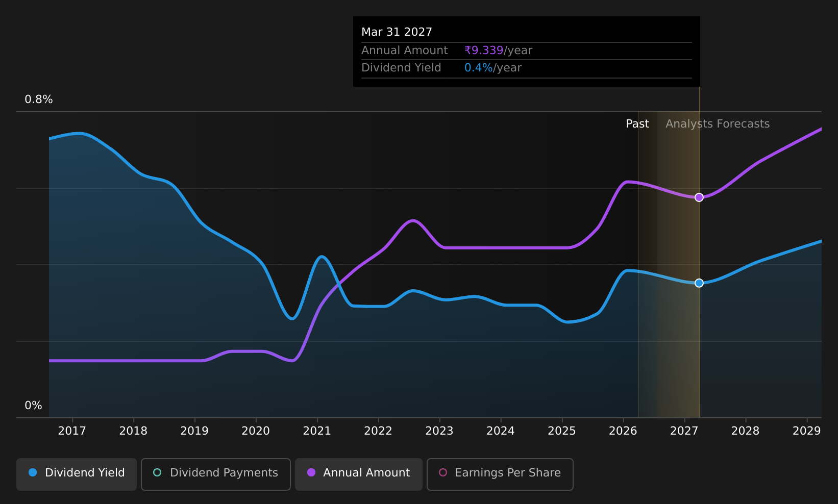838x504 pixels.
Task: Click the blue Dividend Yield legend dot
Action: (33, 472)
